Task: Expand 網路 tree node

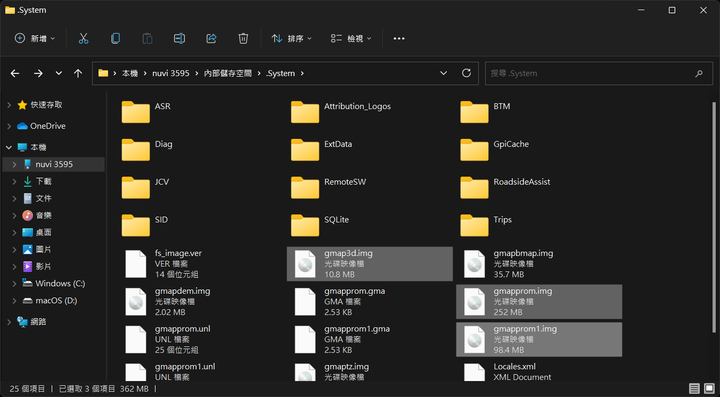Action: (9, 322)
